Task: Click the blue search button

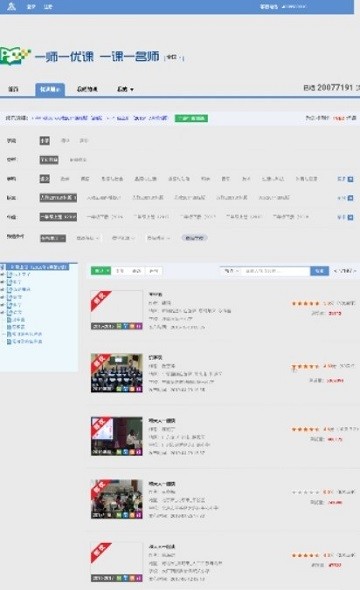Action: (319, 271)
